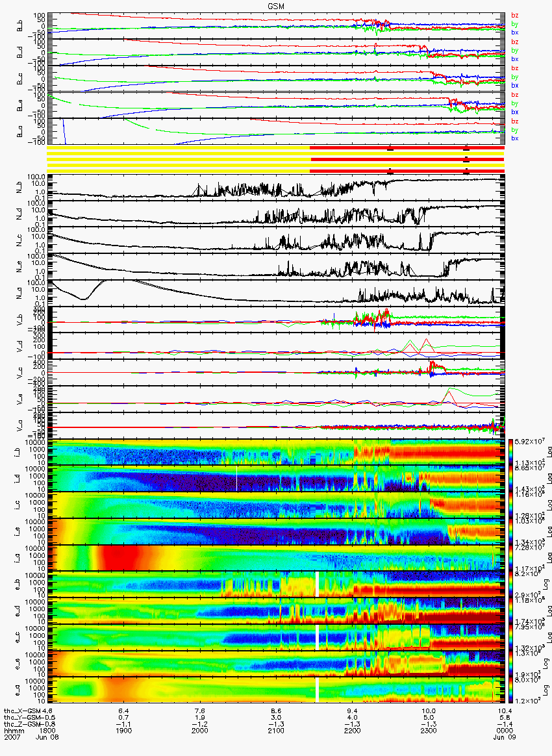This screenshot has width=552, height=756.
Task: Click the red bz legend beside B_b panel
Action: (x=515, y=16)
